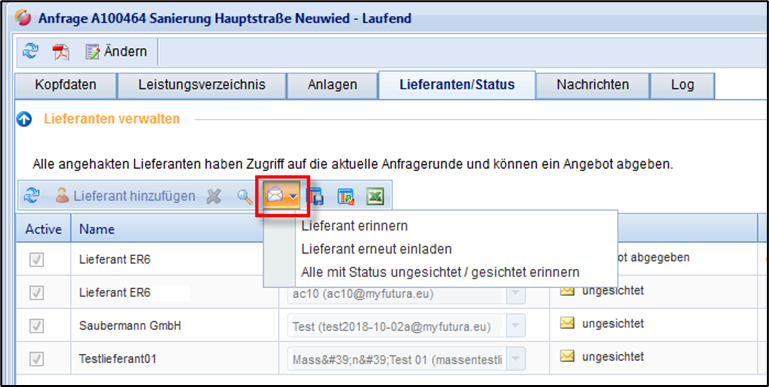This screenshot has width=769, height=387.
Task: Expand contact dropdown for Saubermann GmbH
Action: coord(515,326)
